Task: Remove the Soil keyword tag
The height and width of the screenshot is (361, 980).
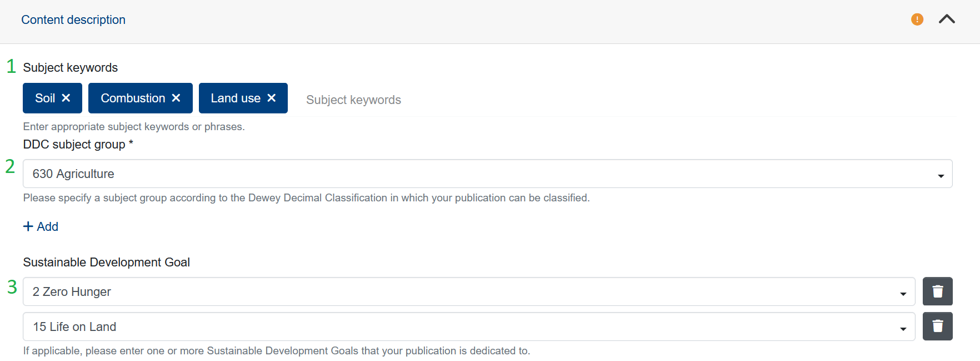Action: [66, 98]
